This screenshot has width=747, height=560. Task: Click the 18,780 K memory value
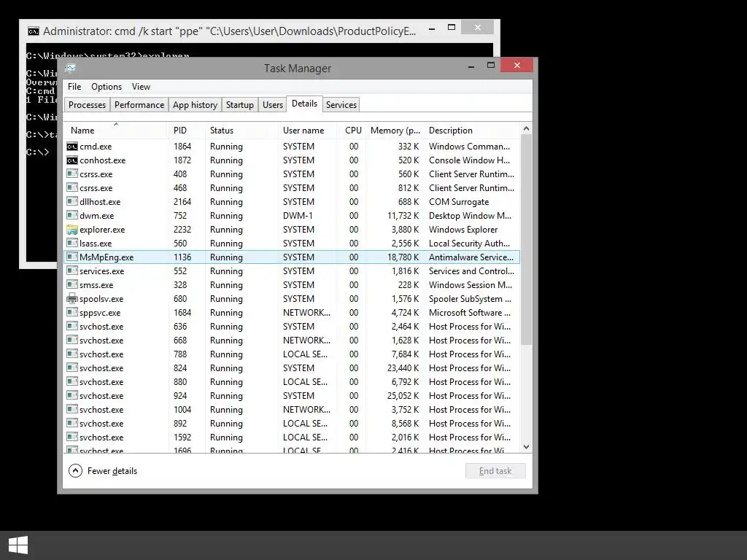point(403,257)
